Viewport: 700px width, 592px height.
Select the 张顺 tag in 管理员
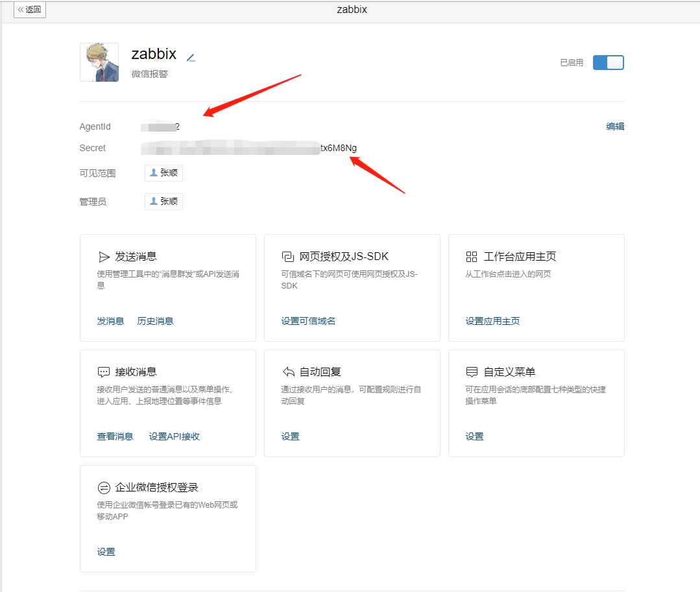[x=164, y=201]
